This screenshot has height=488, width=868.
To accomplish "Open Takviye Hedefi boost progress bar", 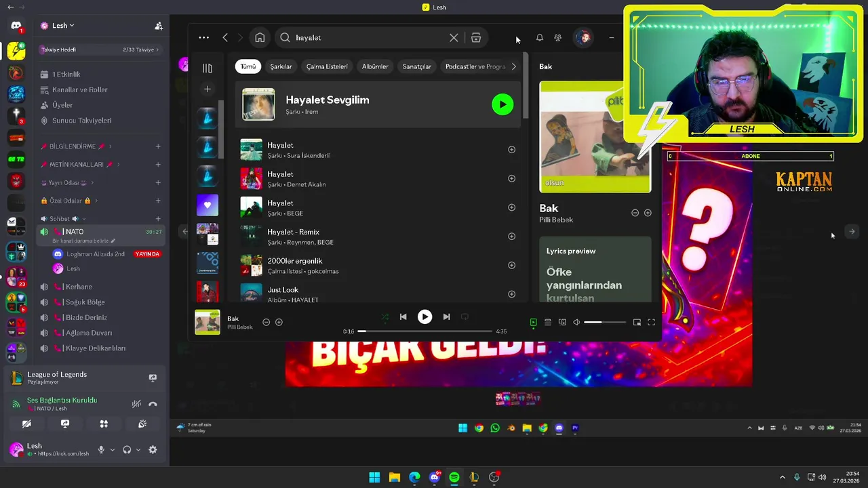I will click(100, 49).
